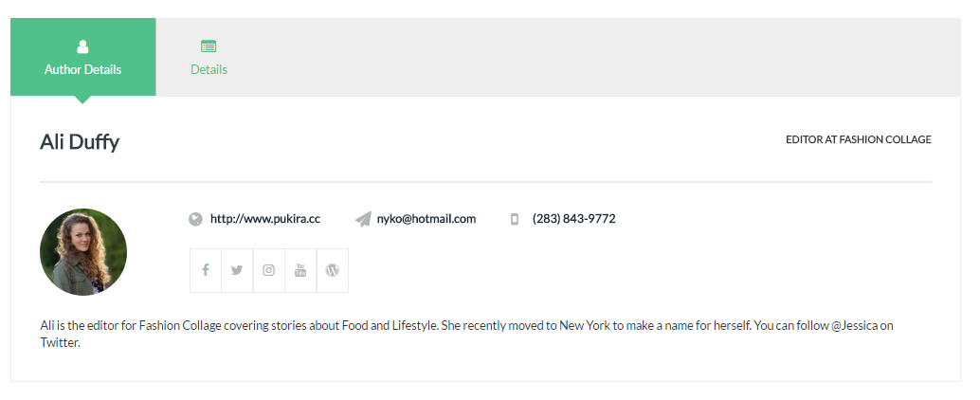Click Ali Duffy's profile photo
Viewport: 980px width, 400px height.
click(x=83, y=252)
